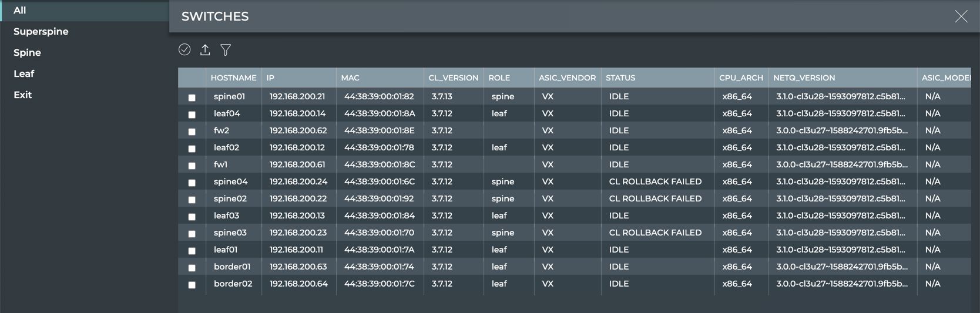The image size is (980, 313).
Task: Click the NETQ_VERSION column header
Action: (x=804, y=78)
